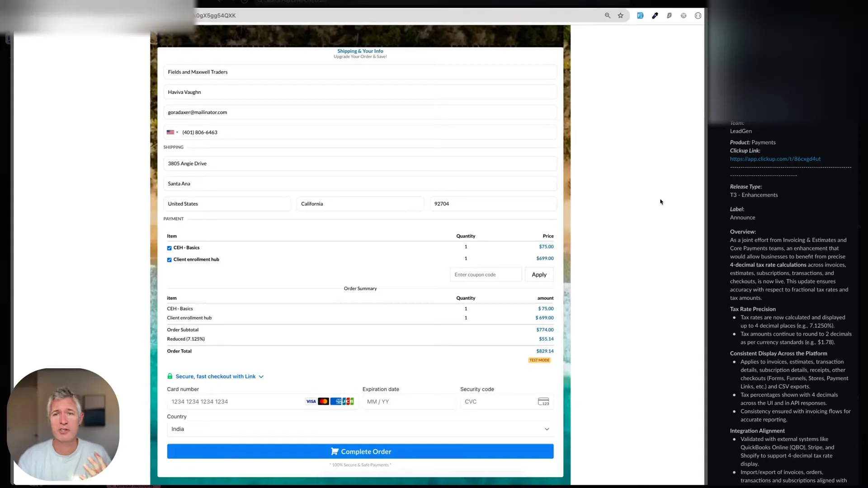
Task: Open the United States shipping country field
Action: (227, 204)
